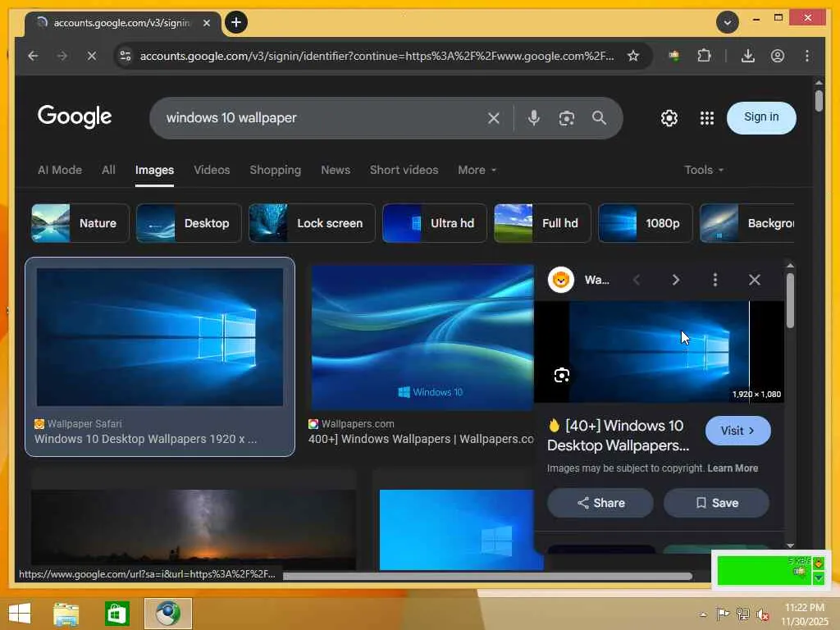Click the browser back arrow
Screen dimensions: 840x630
[33, 56]
